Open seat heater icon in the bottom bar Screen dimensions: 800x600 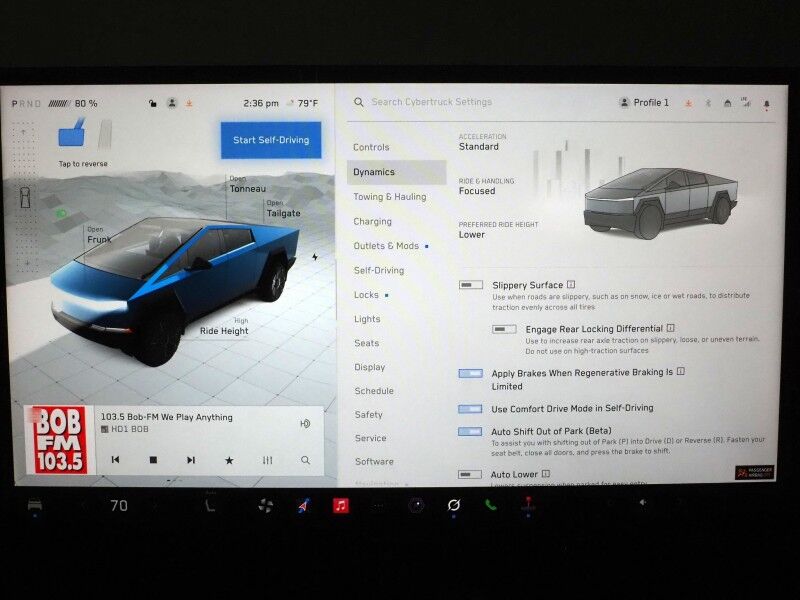coord(210,506)
